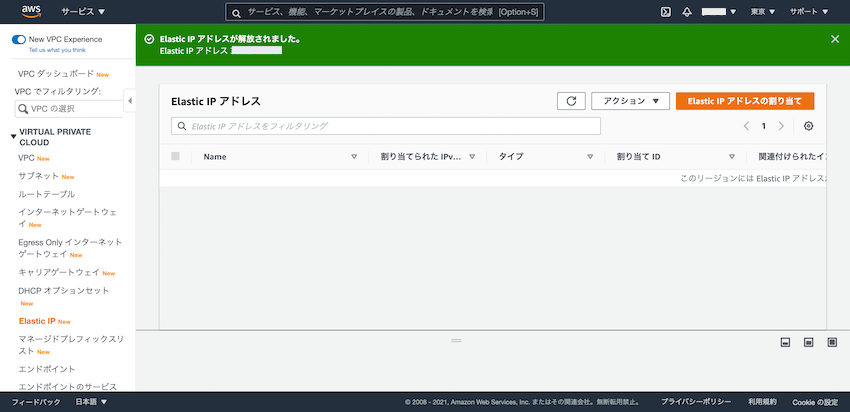Open エンドポイント in the sidebar

point(47,369)
